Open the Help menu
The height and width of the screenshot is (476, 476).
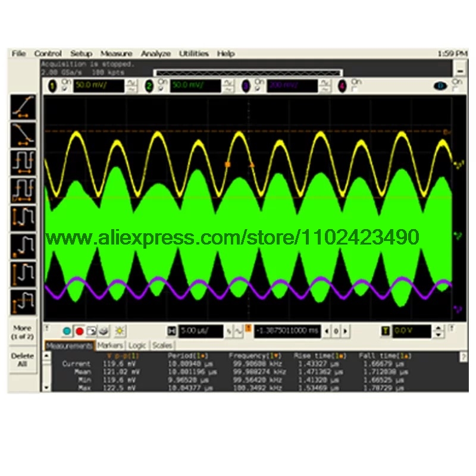coord(226,54)
